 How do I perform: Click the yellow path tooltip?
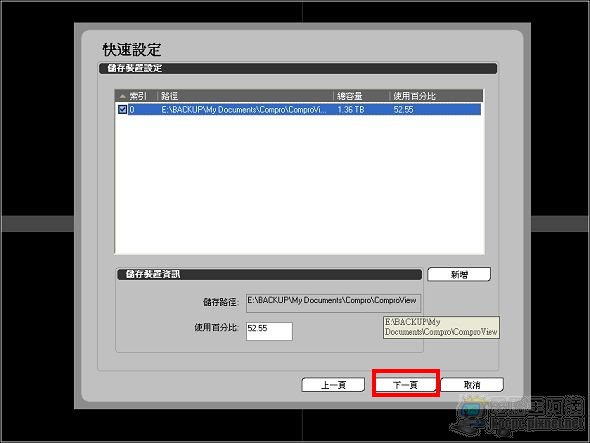pyautogui.click(x=441, y=327)
